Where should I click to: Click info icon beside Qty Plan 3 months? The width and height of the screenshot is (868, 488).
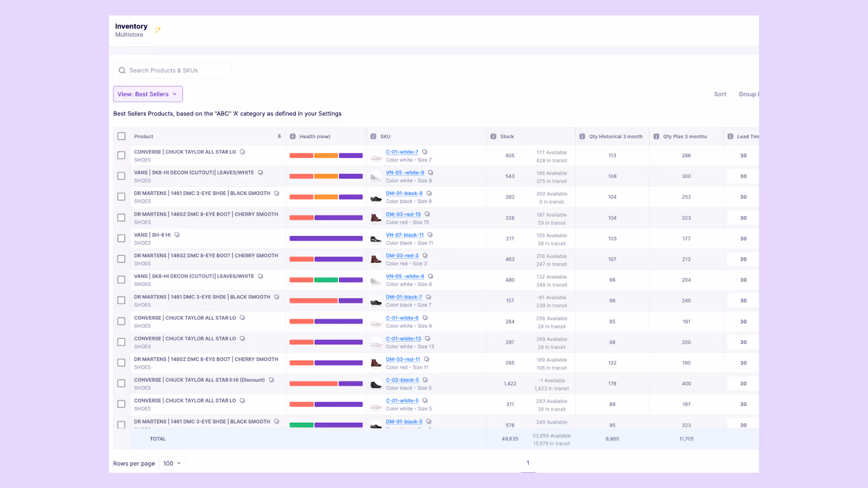point(656,137)
